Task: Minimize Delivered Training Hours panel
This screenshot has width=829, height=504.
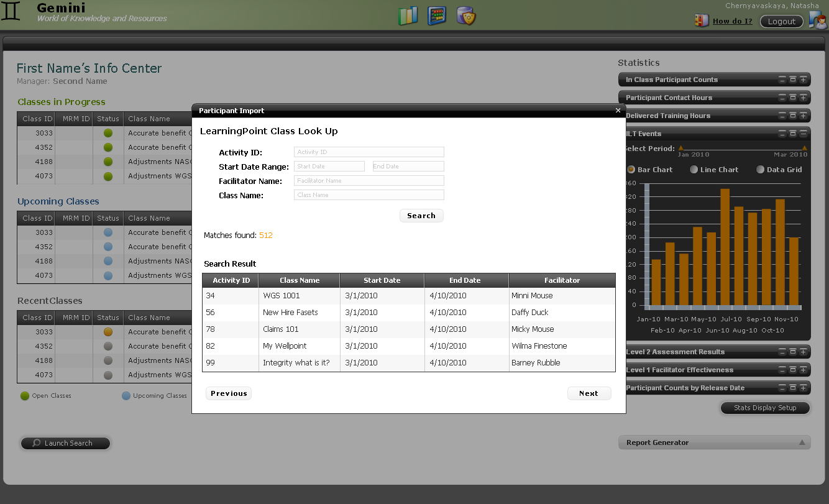Action: pos(782,116)
